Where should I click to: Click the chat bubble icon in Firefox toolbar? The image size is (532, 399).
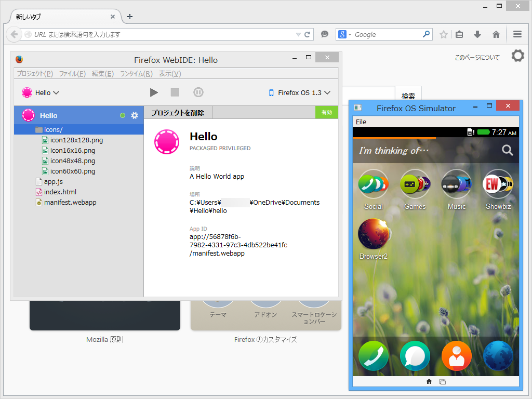click(x=325, y=34)
